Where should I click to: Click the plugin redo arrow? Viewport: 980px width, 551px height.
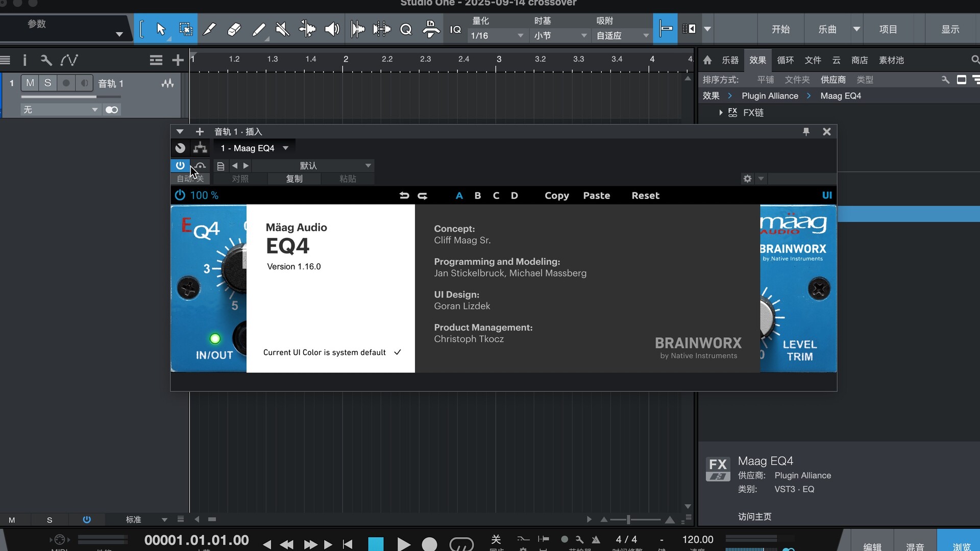click(x=423, y=195)
